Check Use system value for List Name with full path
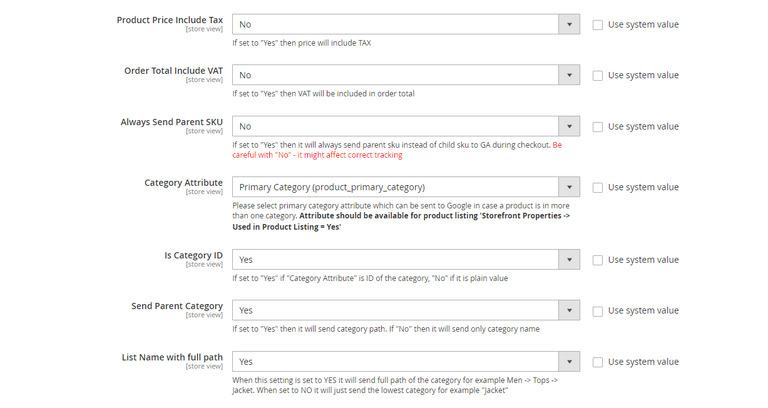This screenshot has height=408, width=768. point(598,362)
